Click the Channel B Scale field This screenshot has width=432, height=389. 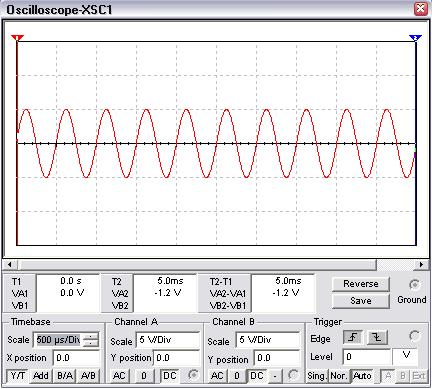[x=268, y=340]
